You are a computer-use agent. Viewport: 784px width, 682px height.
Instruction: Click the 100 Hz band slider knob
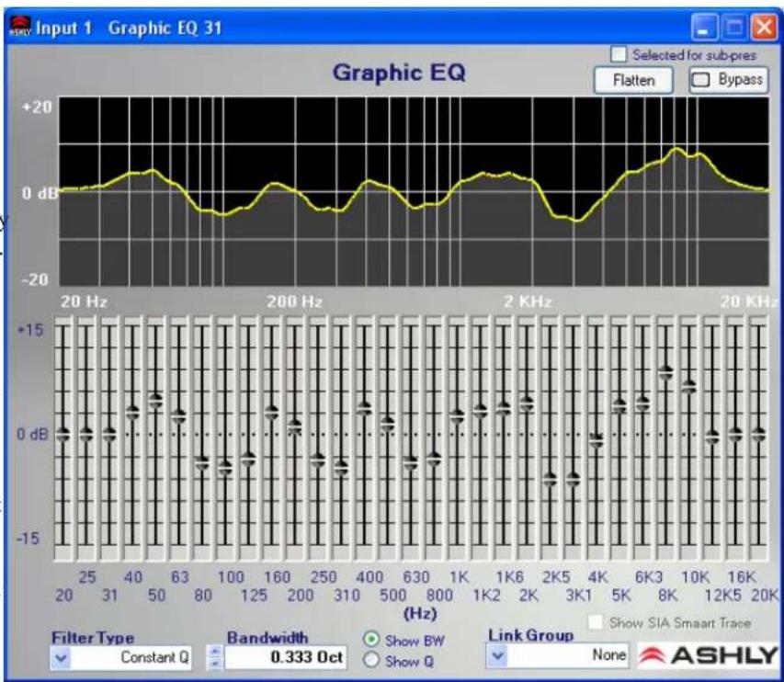(225, 468)
